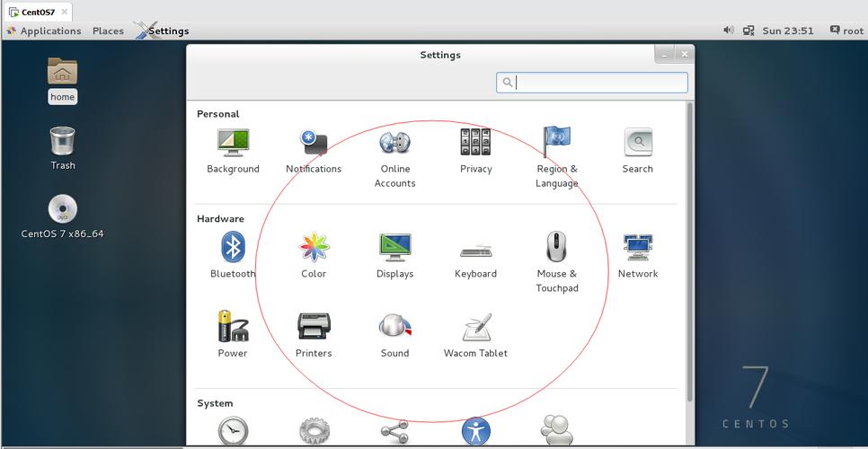The width and height of the screenshot is (868, 449).
Task: Click the clock icon in System section
Action: click(233, 432)
